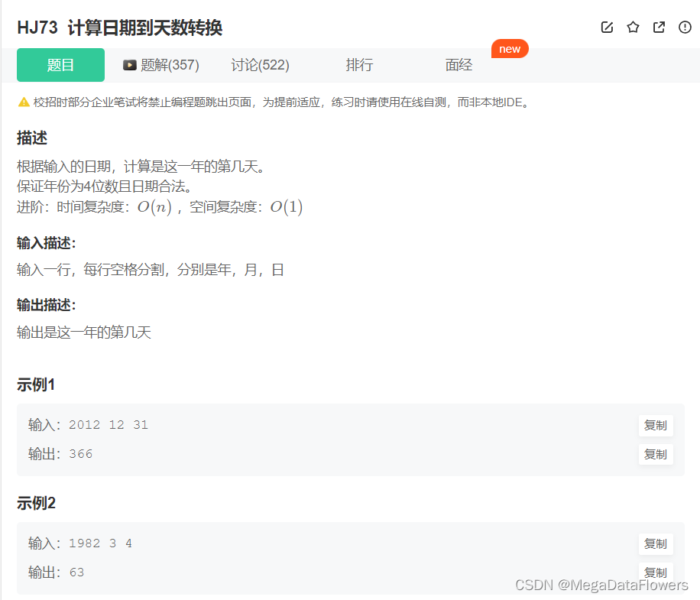Open the 讨论(522) discussion tab
The height and width of the screenshot is (600, 700).
point(259,65)
